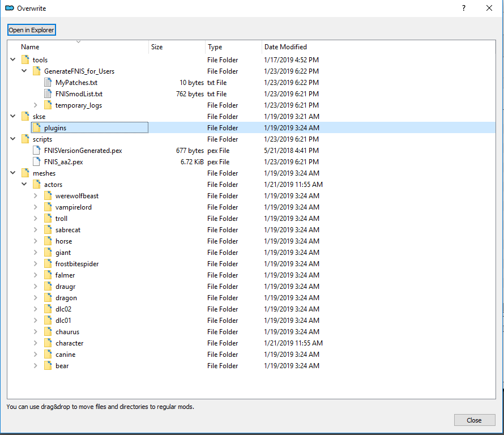Click the chaurus folder icon
The width and height of the screenshot is (504, 435).
[x=48, y=331]
